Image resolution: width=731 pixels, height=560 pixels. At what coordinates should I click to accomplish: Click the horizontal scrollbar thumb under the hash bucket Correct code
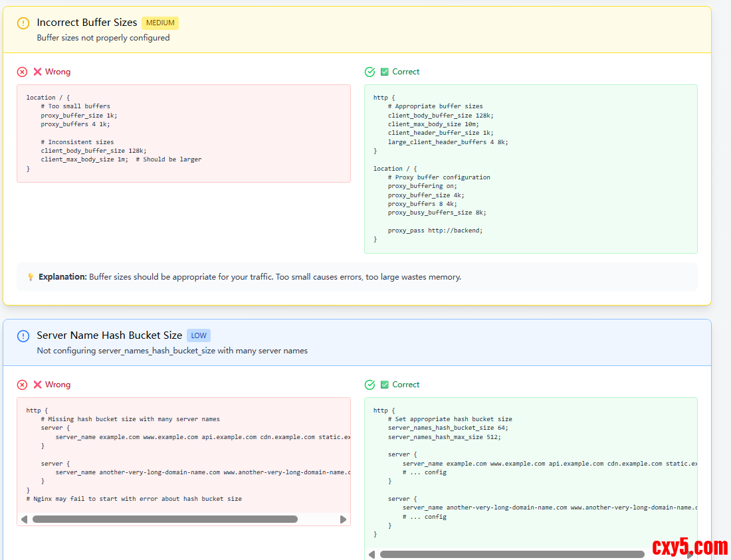point(512,554)
